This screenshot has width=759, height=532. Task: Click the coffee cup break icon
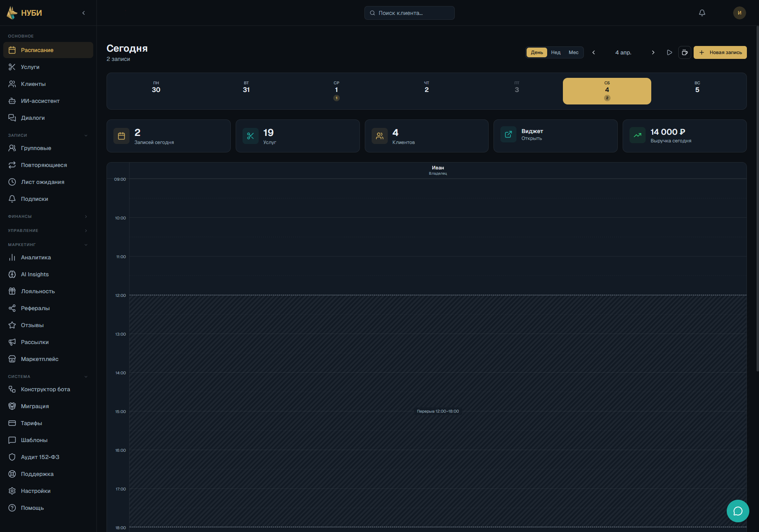point(685,52)
